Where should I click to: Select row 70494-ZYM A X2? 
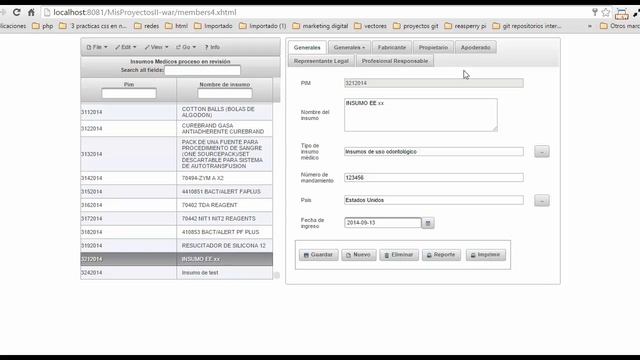click(x=176, y=178)
